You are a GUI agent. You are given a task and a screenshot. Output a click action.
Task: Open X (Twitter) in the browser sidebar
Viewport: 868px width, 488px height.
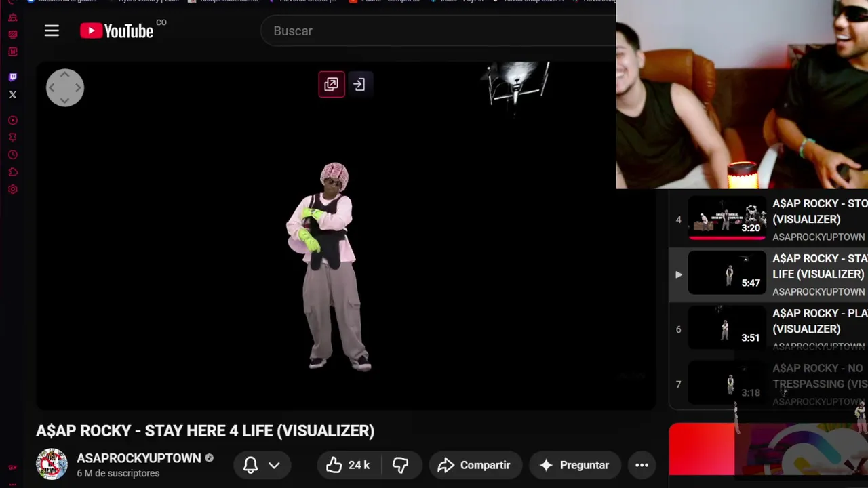[x=13, y=95]
